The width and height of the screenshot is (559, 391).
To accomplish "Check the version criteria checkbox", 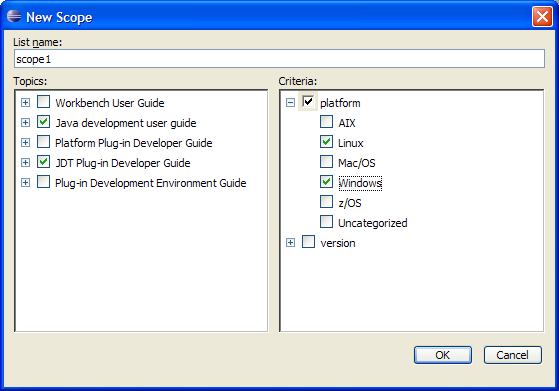I will pyautogui.click(x=308, y=242).
